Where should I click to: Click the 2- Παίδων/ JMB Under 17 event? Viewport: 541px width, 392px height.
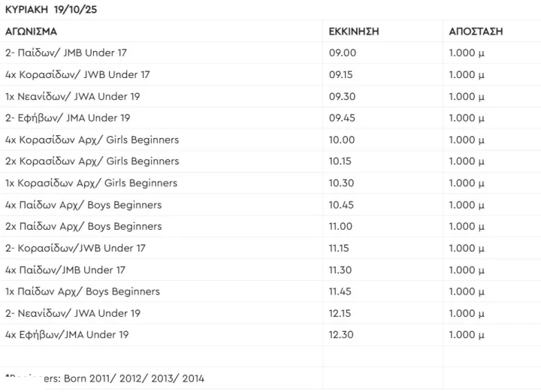pyautogui.click(x=65, y=53)
